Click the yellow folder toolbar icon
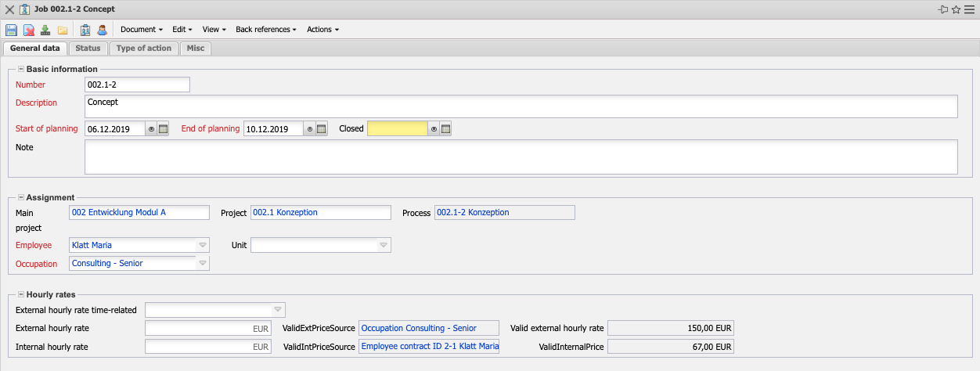980x371 pixels. click(x=63, y=30)
